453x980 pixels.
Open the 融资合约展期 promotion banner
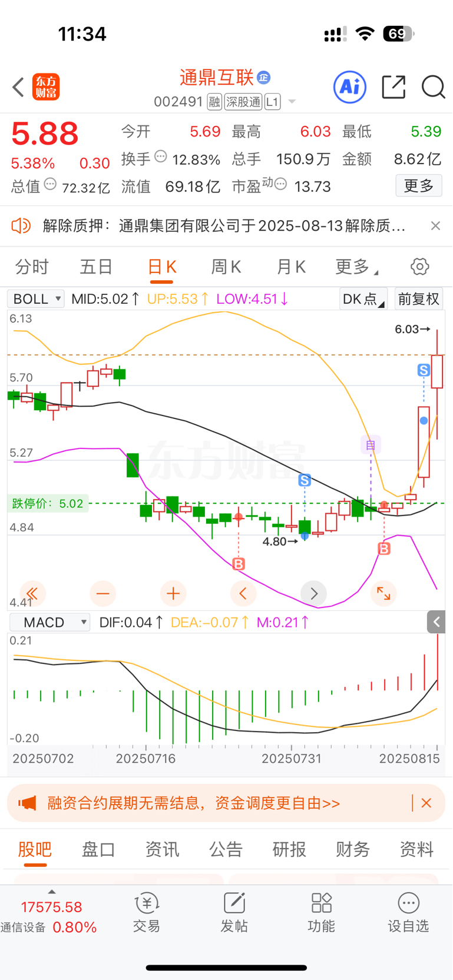click(226, 803)
